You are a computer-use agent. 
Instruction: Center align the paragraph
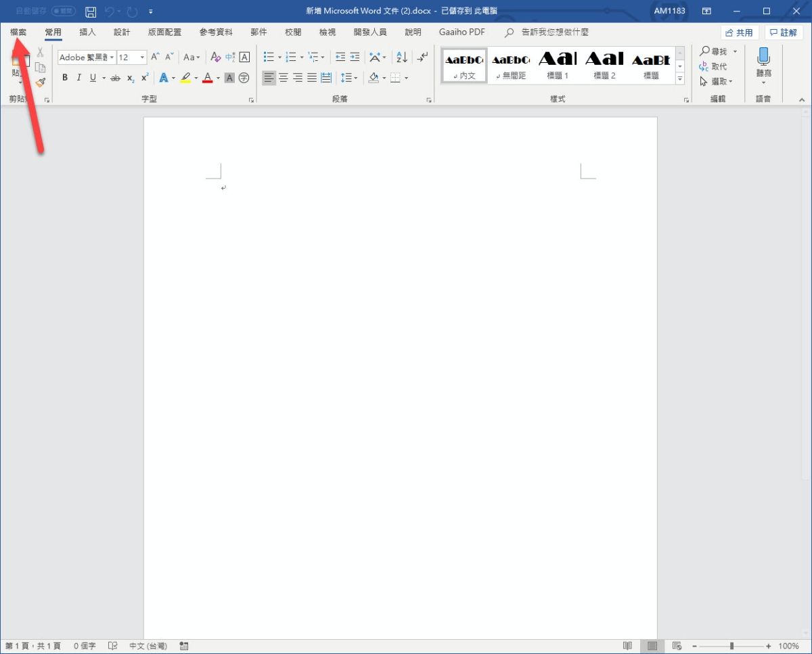(x=284, y=78)
